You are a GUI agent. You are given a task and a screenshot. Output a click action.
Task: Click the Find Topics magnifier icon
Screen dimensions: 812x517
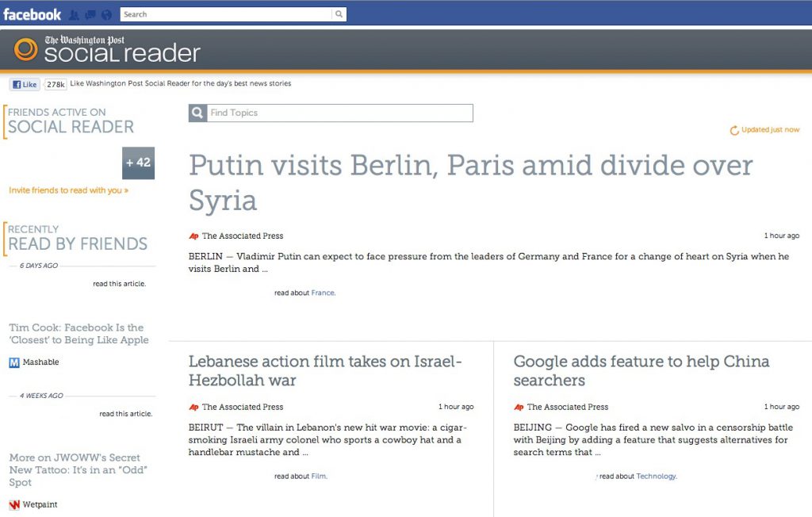[x=197, y=113]
